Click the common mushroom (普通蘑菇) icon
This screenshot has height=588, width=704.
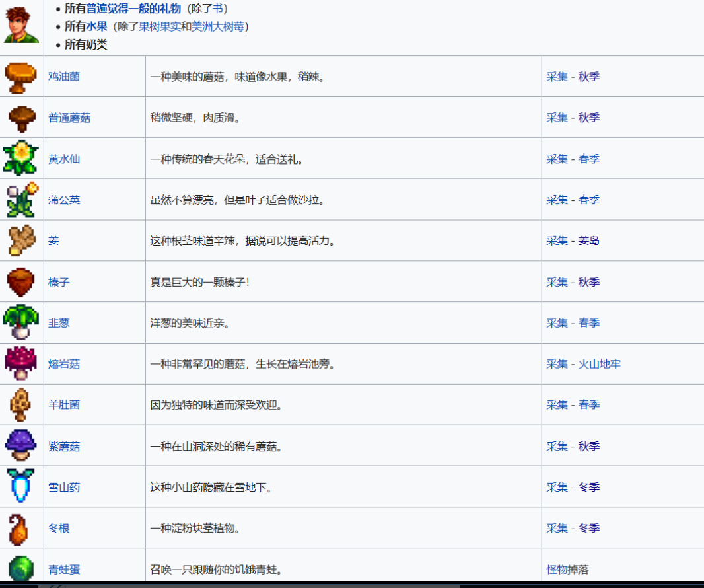click(22, 118)
